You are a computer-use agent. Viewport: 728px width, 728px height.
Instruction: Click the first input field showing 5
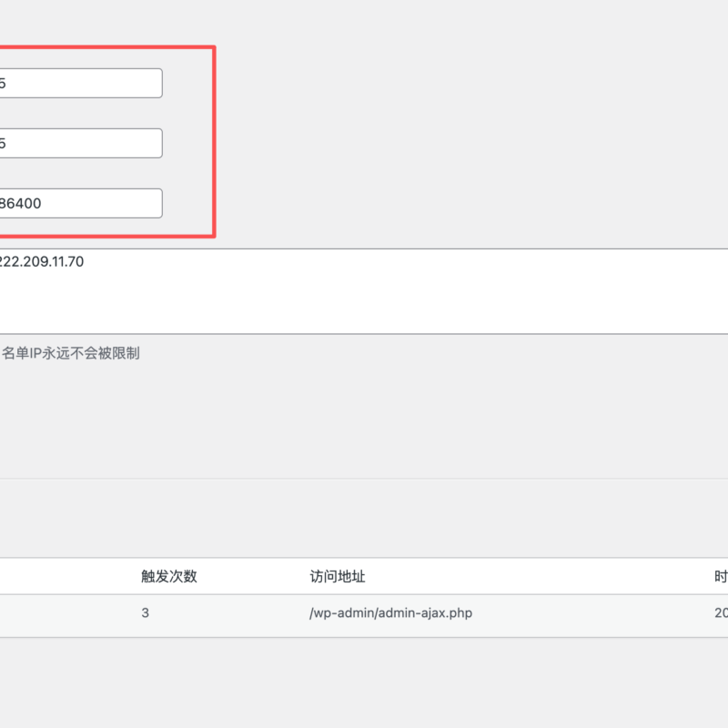click(x=80, y=83)
